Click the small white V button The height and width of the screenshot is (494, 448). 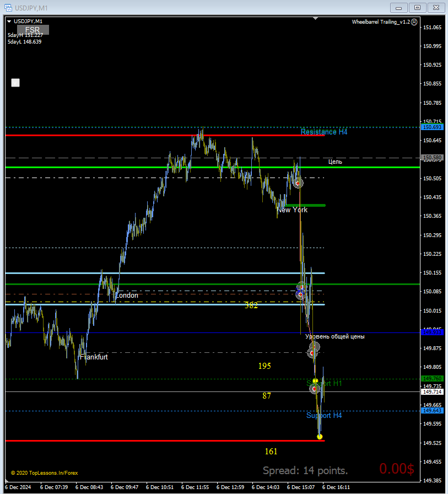[15, 83]
